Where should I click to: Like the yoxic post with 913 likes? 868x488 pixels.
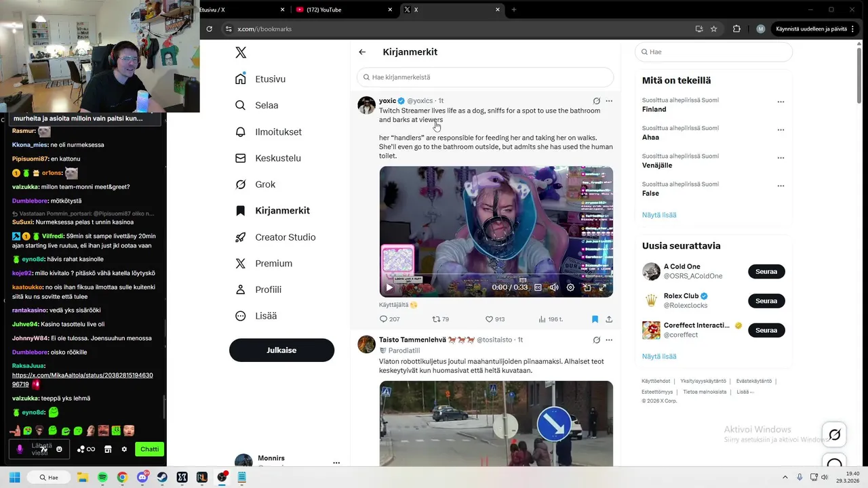(495, 319)
